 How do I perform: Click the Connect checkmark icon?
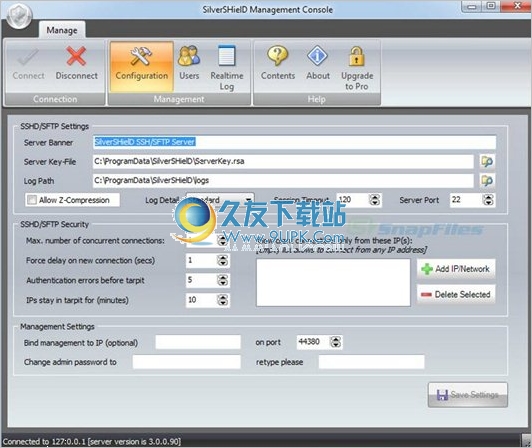click(x=28, y=56)
